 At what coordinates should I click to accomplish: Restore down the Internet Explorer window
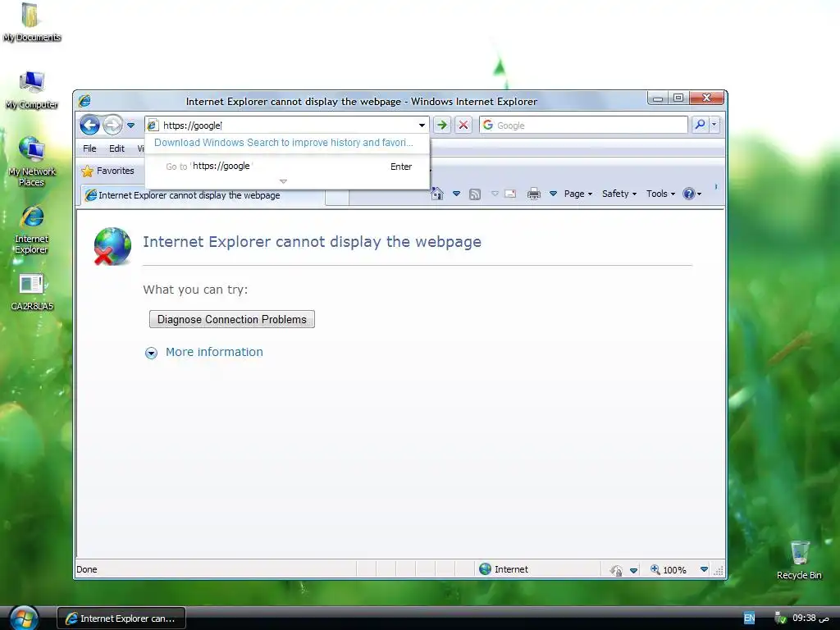coord(678,98)
